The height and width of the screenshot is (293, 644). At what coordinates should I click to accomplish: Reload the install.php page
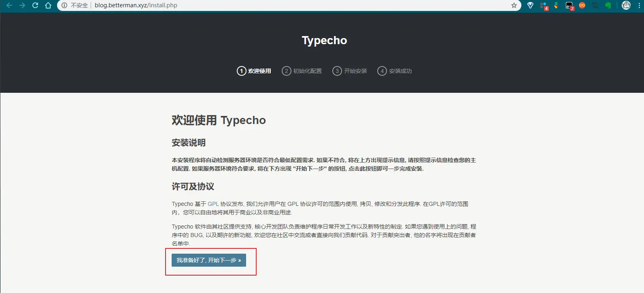click(x=35, y=5)
